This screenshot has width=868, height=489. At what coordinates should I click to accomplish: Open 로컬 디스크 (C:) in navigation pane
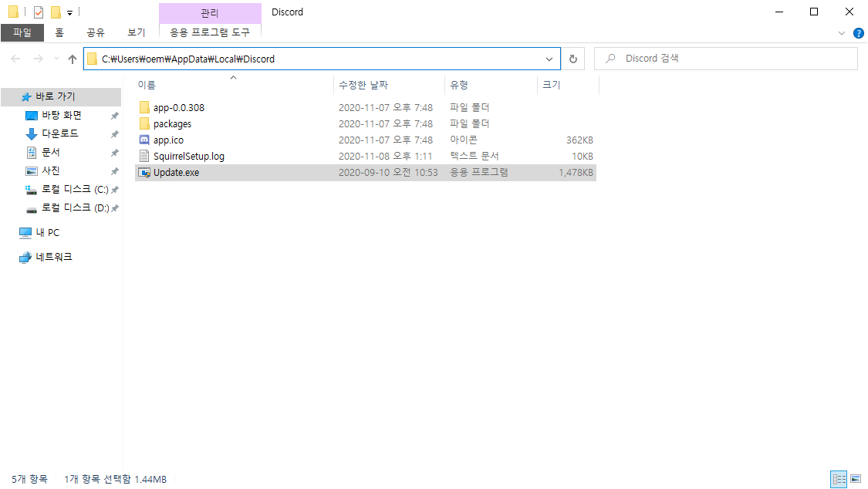tap(75, 189)
